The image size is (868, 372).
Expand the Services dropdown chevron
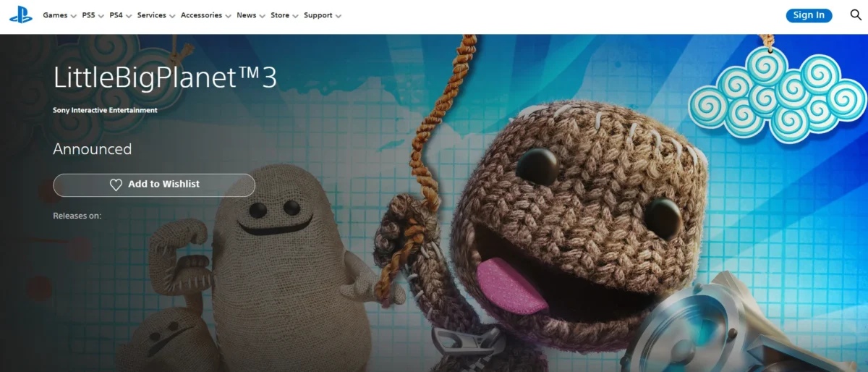tap(172, 16)
